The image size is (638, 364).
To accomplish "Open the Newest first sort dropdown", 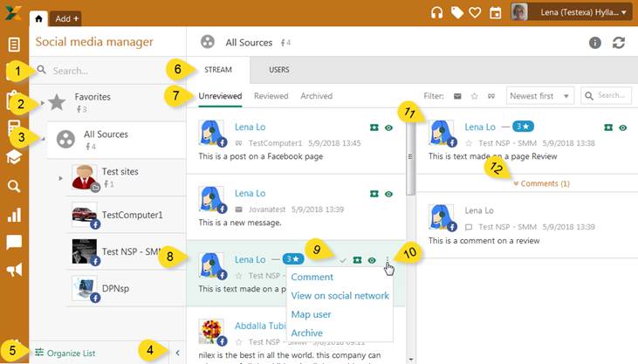I will click(540, 96).
